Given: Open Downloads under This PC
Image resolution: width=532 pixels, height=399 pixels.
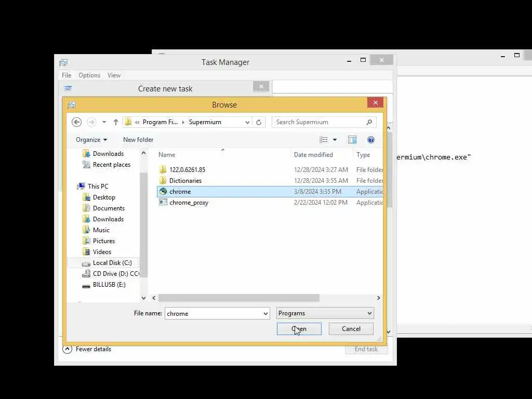Looking at the screenshot, I should click(x=103, y=219).
